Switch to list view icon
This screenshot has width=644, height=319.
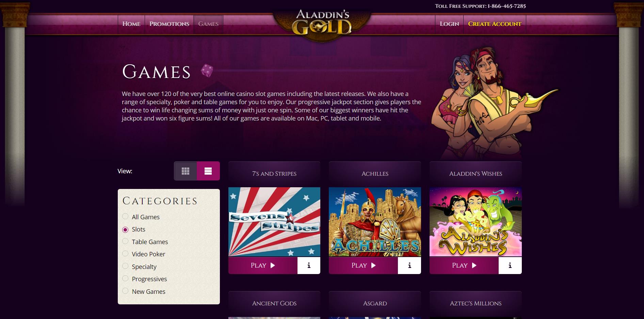click(x=208, y=171)
